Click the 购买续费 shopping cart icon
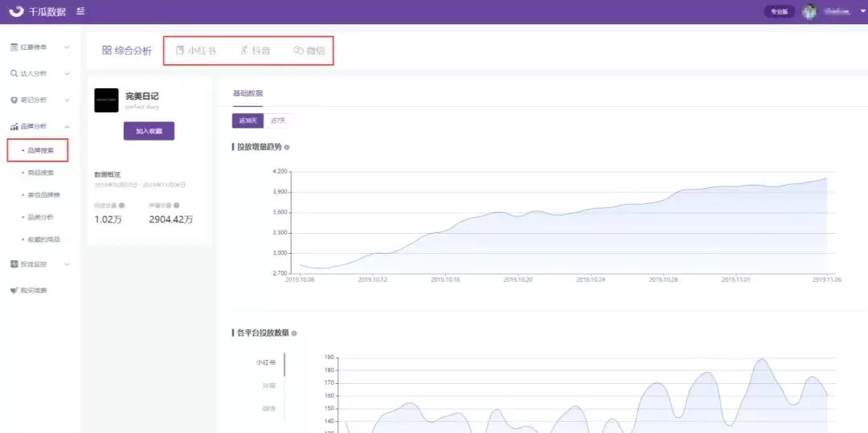868x433 pixels. click(14, 290)
